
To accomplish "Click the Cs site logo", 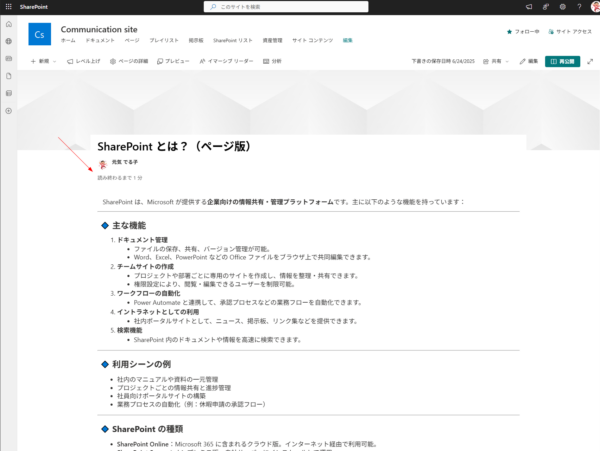I will 39,34.
